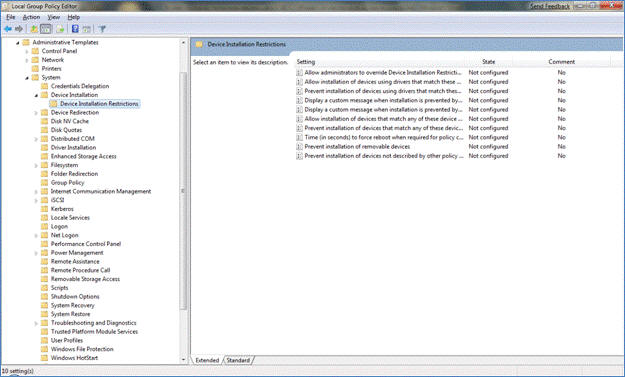
Task: Expand the Control Panel tree node
Action: tap(27, 51)
